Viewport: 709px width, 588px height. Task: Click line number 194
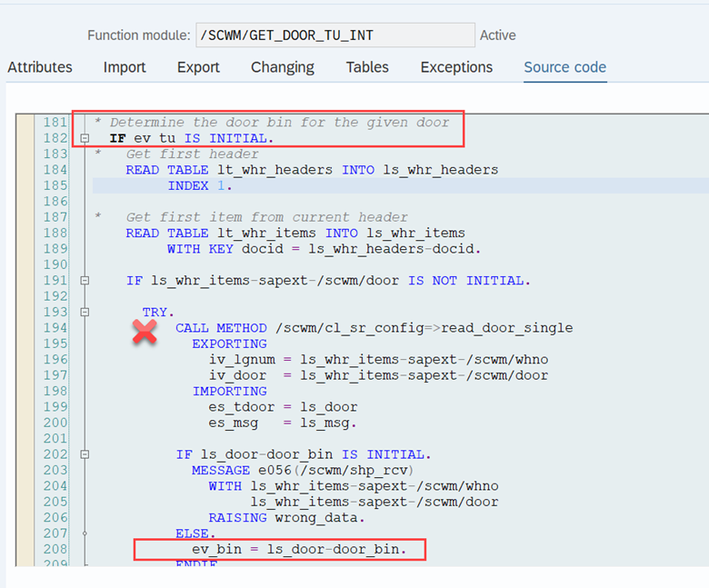point(55,328)
